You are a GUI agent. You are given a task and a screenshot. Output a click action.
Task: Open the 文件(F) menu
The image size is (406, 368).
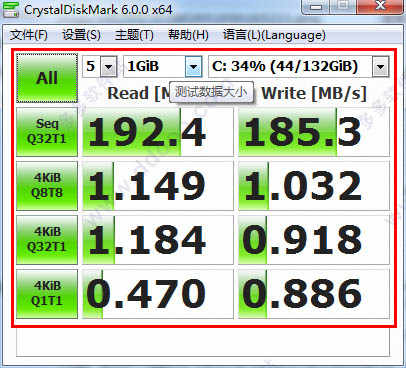click(29, 35)
